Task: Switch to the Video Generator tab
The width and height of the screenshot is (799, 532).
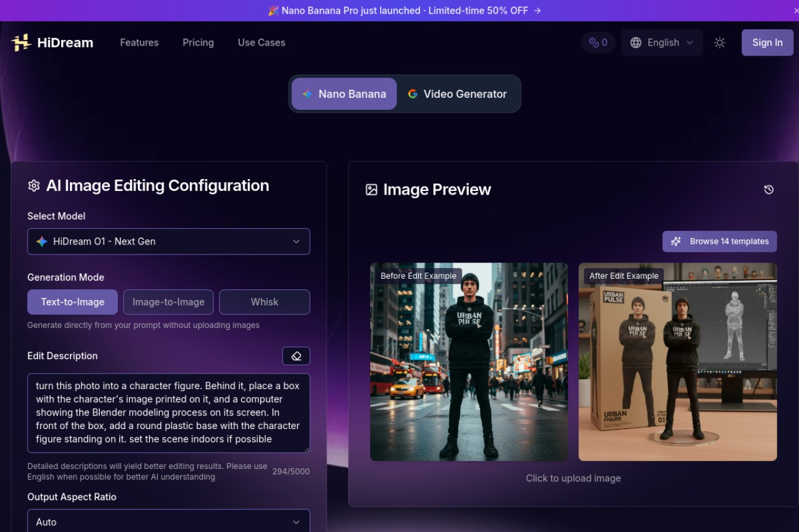Action: [458, 94]
